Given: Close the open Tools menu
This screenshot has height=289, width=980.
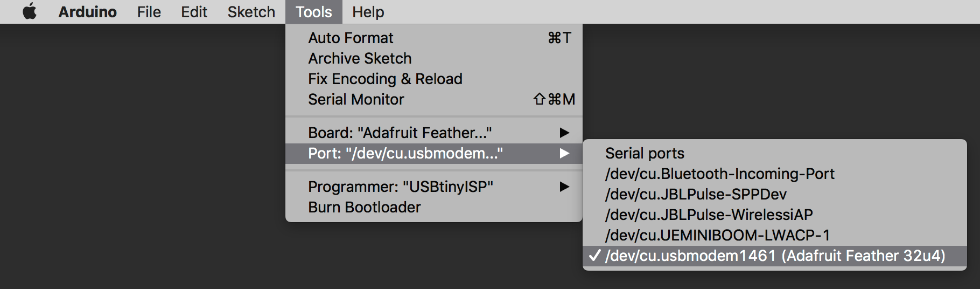Looking at the screenshot, I should coord(313,12).
